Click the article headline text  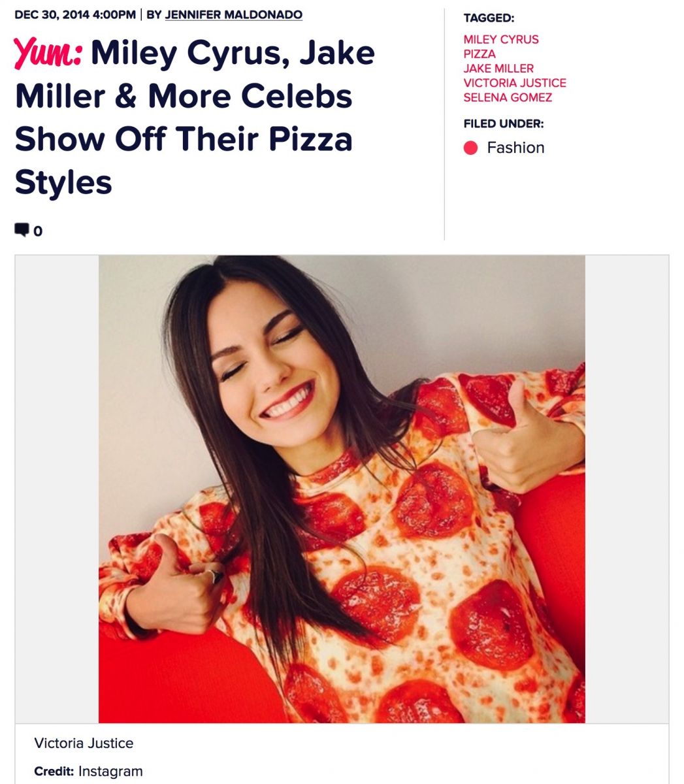pos(196,118)
